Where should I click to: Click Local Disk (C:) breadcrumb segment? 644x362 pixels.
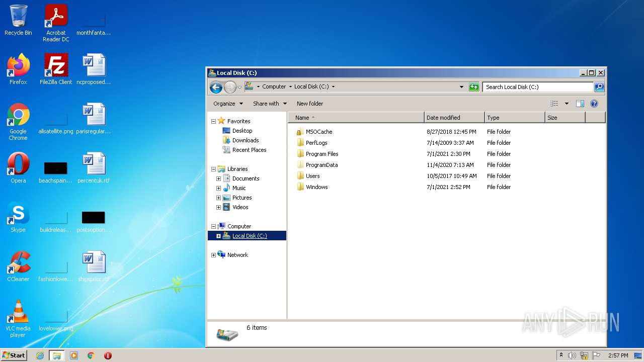[311, 86]
